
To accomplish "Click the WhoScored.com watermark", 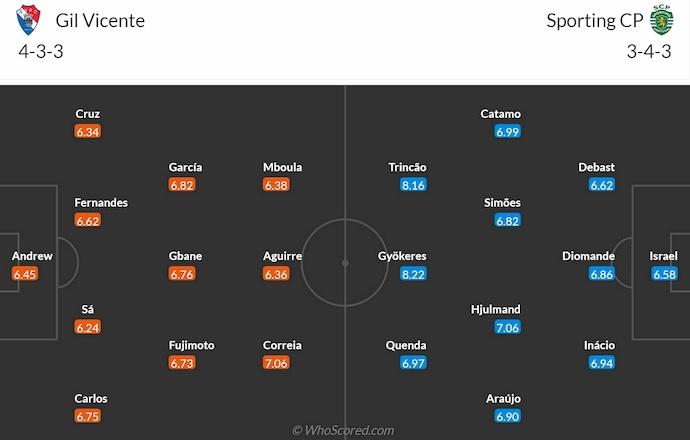I will click(344, 430).
